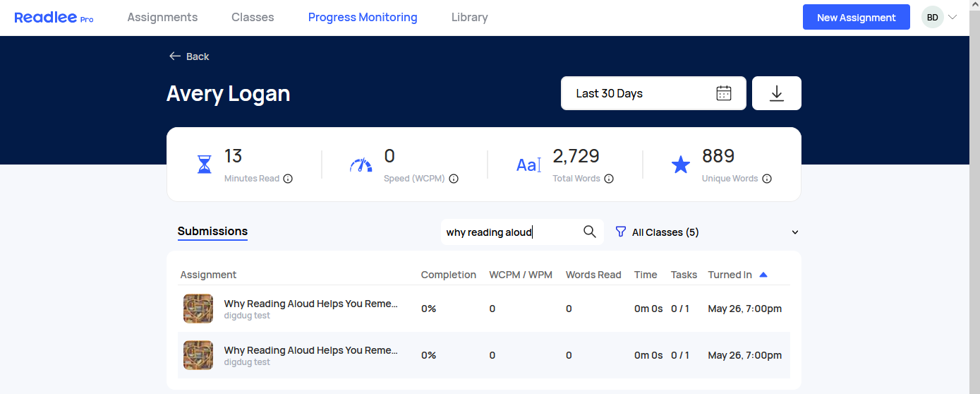980x394 pixels.
Task: Sort by Time column
Action: click(x=646, y=275)
